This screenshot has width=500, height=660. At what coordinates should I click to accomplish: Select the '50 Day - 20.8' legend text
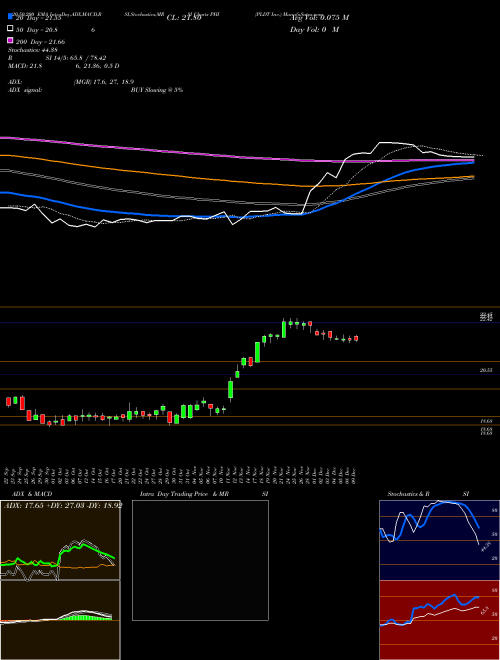tap(37, 30)
